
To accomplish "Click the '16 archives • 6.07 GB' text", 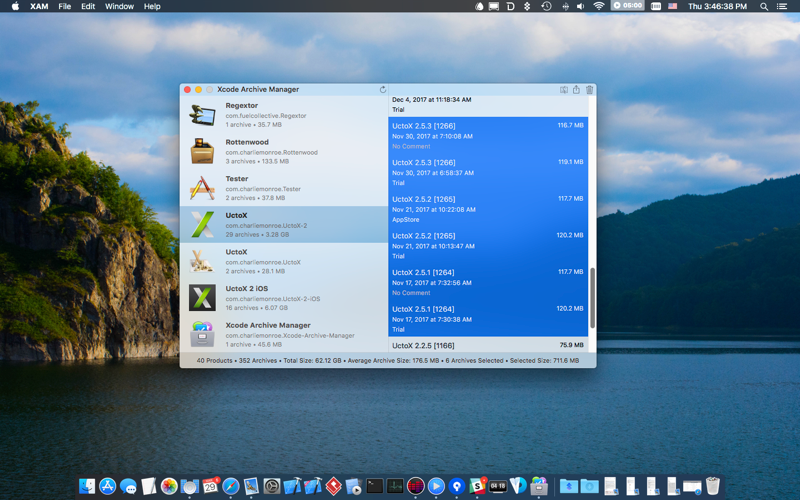I will pos(257,308).
